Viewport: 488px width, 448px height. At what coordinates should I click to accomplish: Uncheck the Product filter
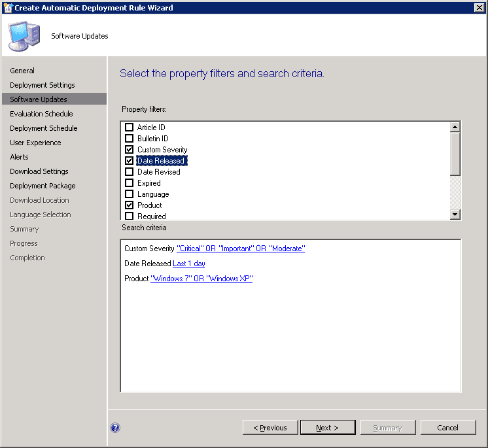tap(129, 205)
